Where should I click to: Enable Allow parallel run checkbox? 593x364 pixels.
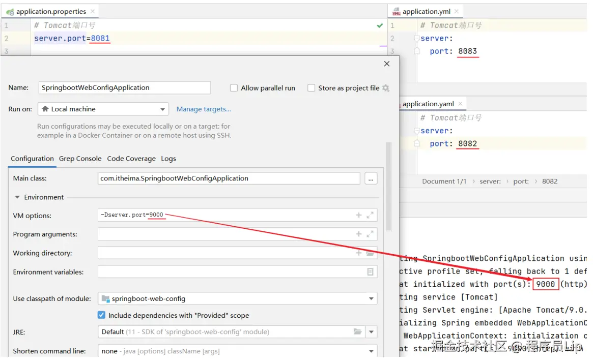(234, 88)
